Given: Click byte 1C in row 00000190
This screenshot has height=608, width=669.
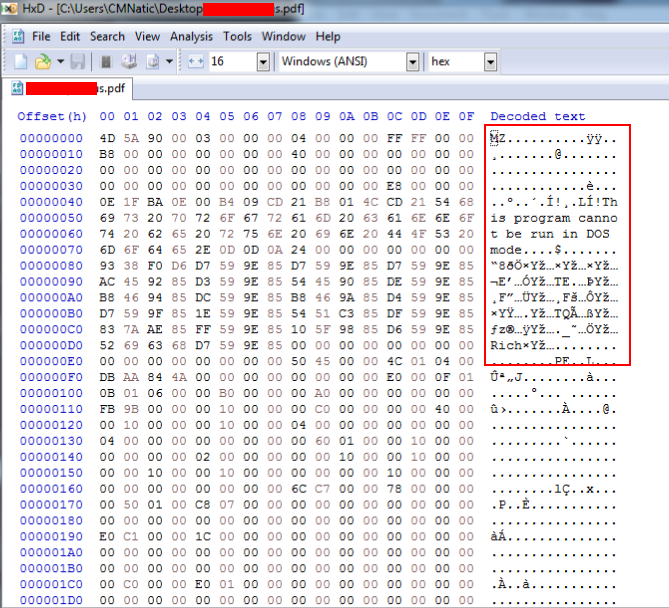Looking at the screenshot, I should 203,536.
